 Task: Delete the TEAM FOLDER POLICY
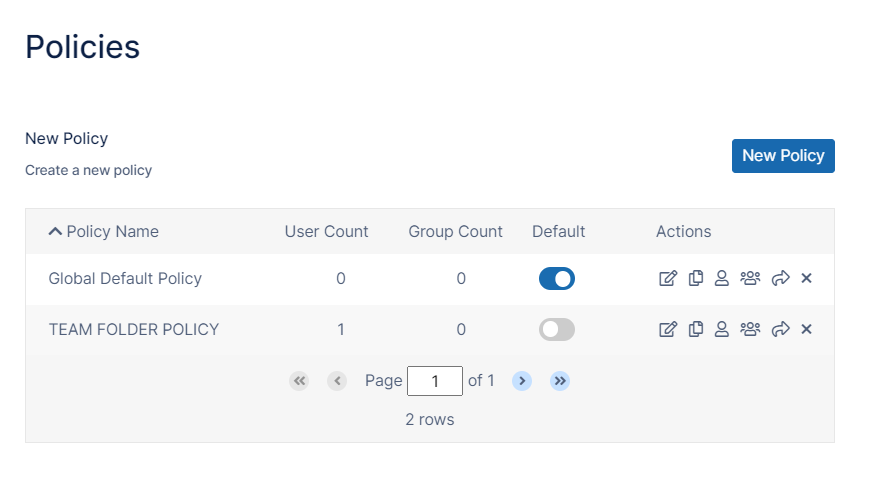click(806, 329)
